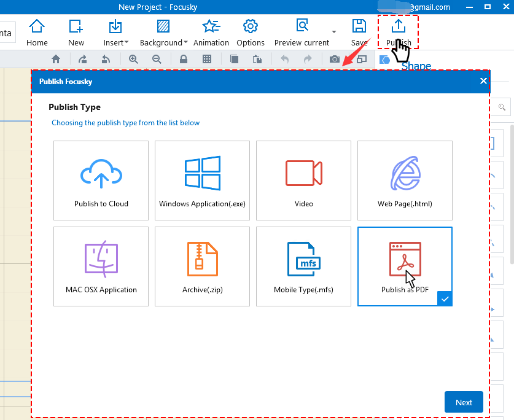Redo the last action
The height and width of the screenshot is (420, 514).
click(x=308, y=60)
